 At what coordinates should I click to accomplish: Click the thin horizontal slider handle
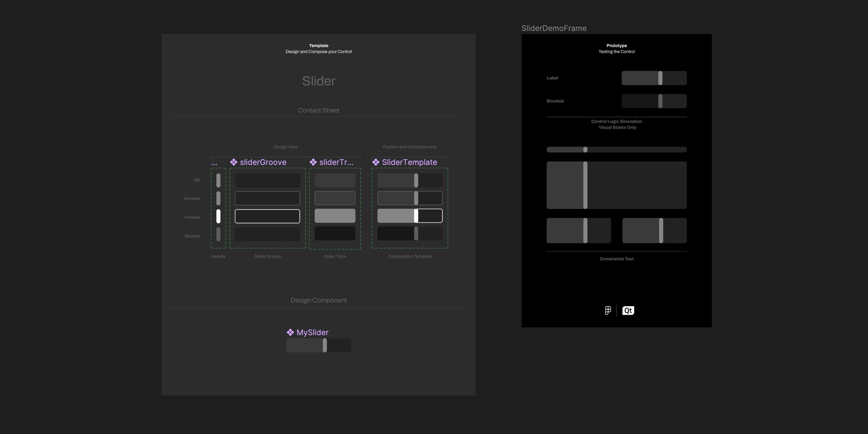click(585, 149)
